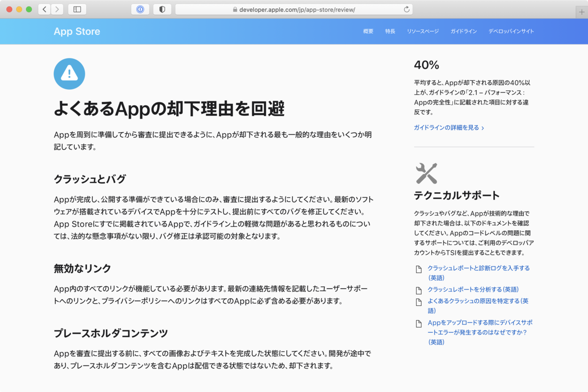Click the App Store header title
588x392 pixels.
77,31
